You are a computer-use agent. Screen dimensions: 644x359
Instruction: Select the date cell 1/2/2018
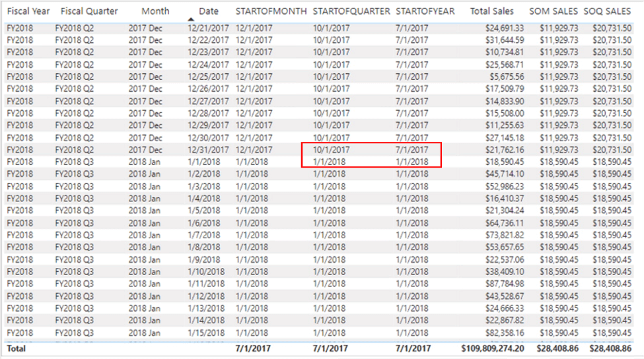(x=204, y=174)
